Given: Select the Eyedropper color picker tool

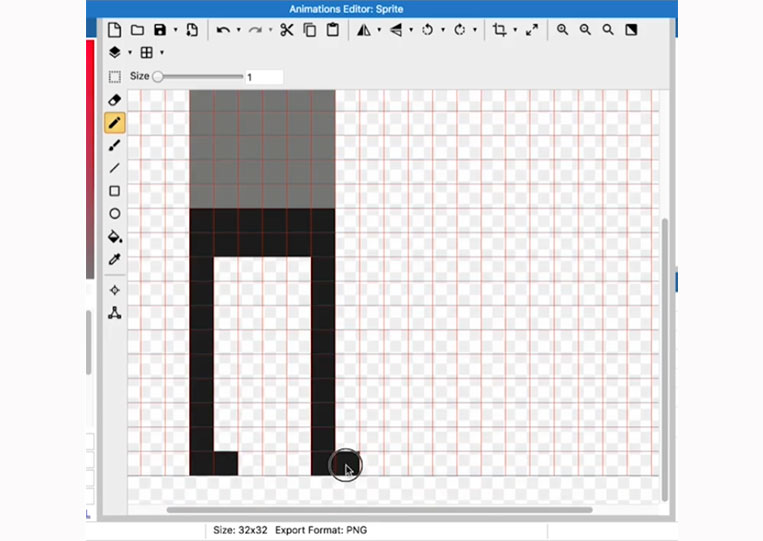Looking at the screenshot, I should [114, 259].
